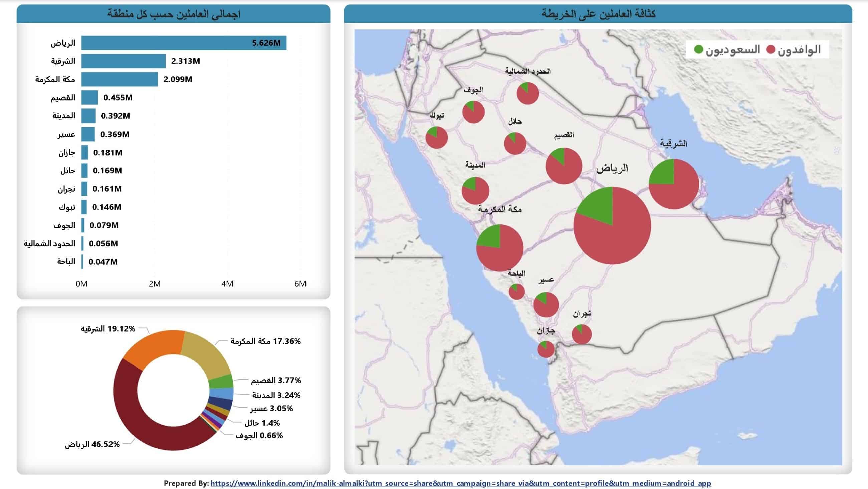Select the حائل bar showing 0.169M
Image resolution: width=868 pixels, height=489 pixels.
(84, 170)
